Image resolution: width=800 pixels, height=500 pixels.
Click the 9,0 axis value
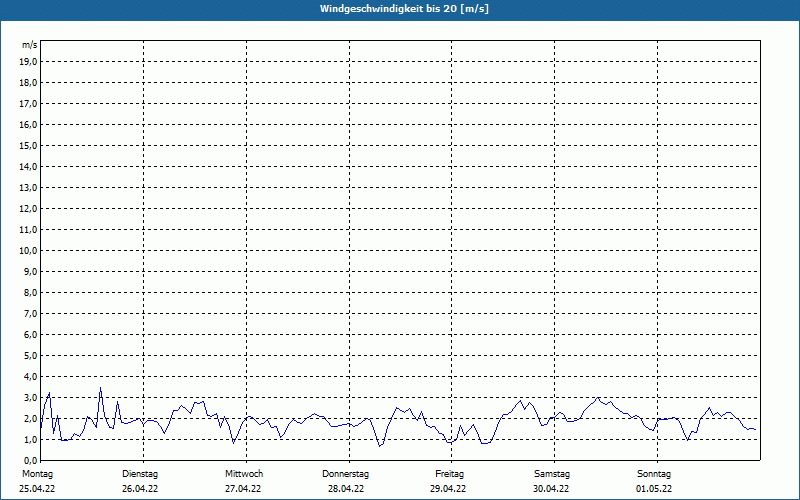click(31, 271)
